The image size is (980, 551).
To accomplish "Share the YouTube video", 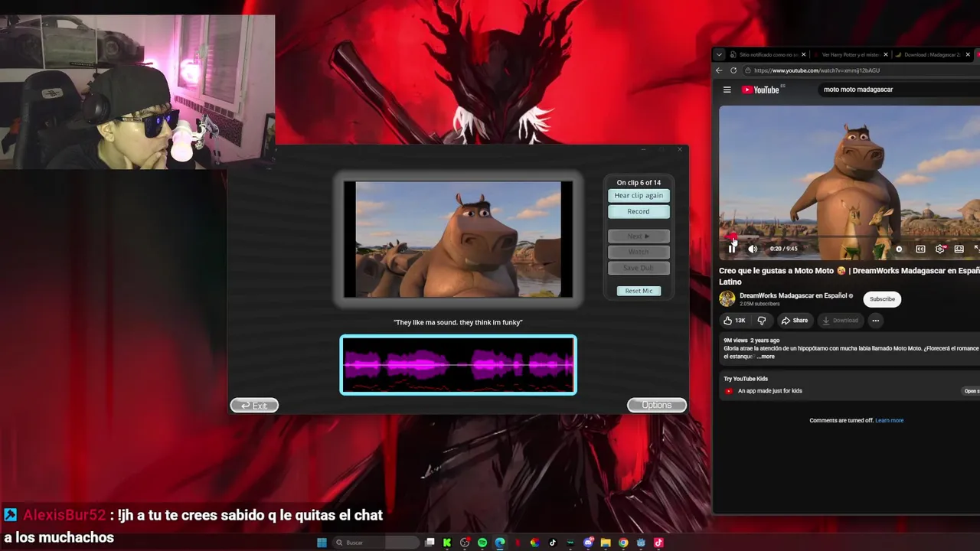I will [x=795, y=321].
